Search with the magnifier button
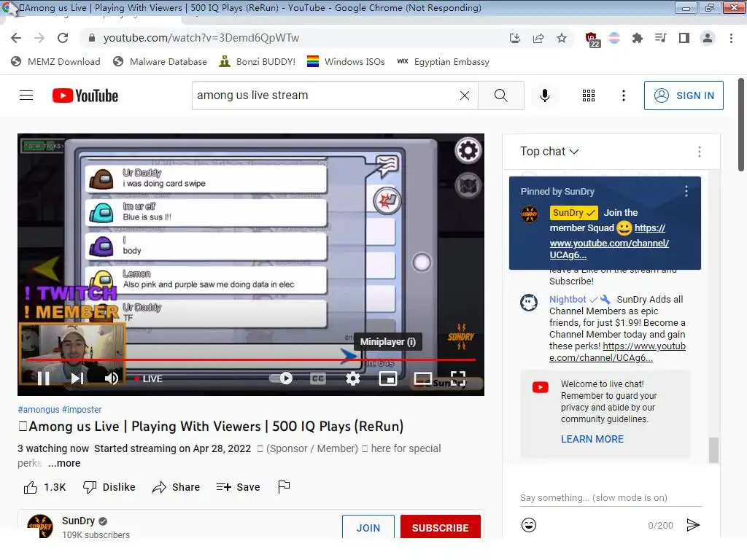747x560 pixels. click(500, 96)
